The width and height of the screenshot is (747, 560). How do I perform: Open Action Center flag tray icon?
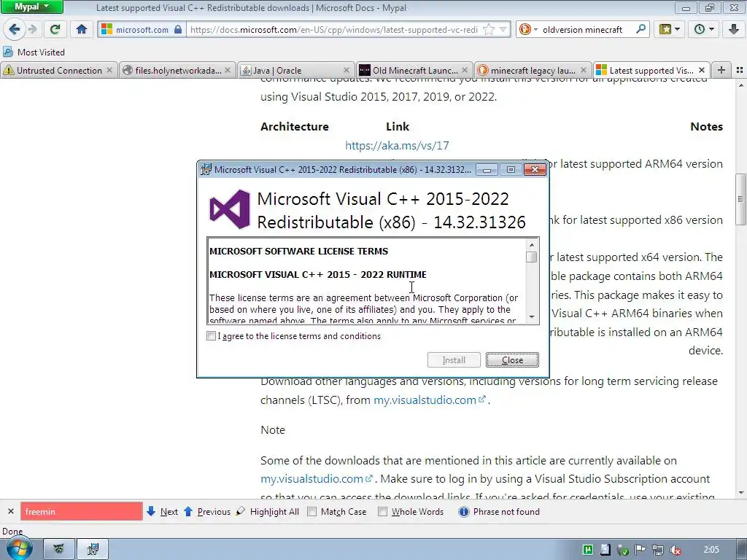click(640, 550)
